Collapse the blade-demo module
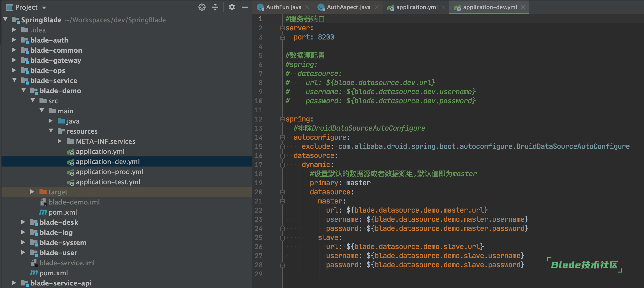 [x=24, y=90]
